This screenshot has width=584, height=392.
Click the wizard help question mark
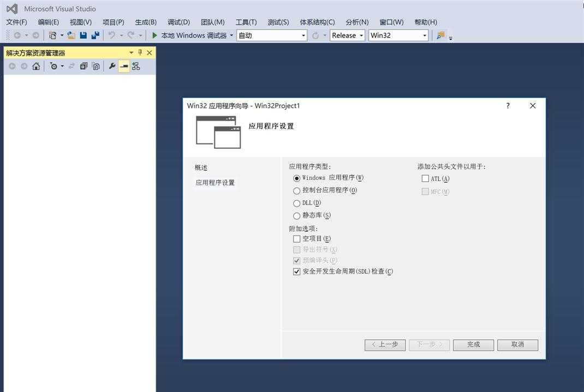(x=508, y=106)
